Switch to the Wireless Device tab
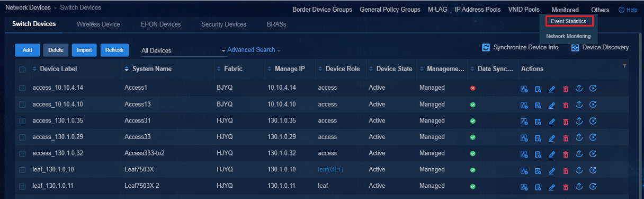 click(x=98, y=24)
